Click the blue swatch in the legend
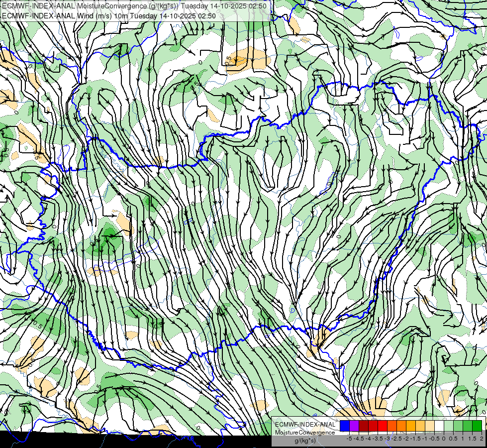 345,426
